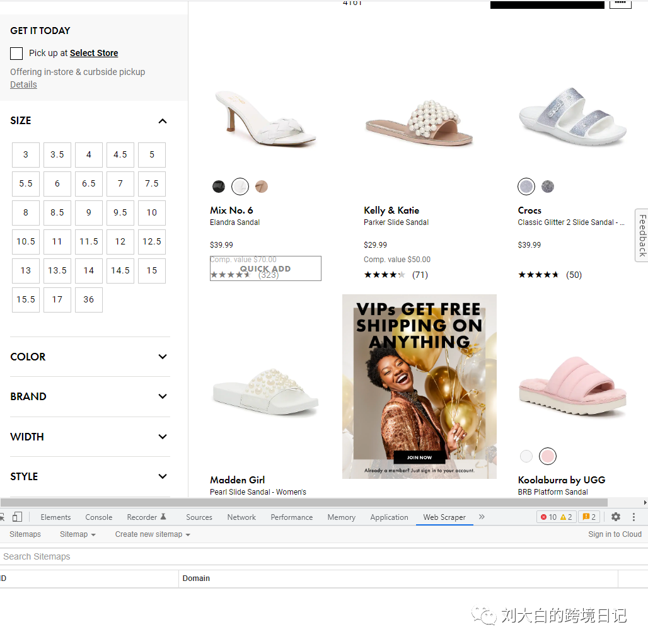
Task: Switch to the Console tab
Action: (x=99, y=517)
